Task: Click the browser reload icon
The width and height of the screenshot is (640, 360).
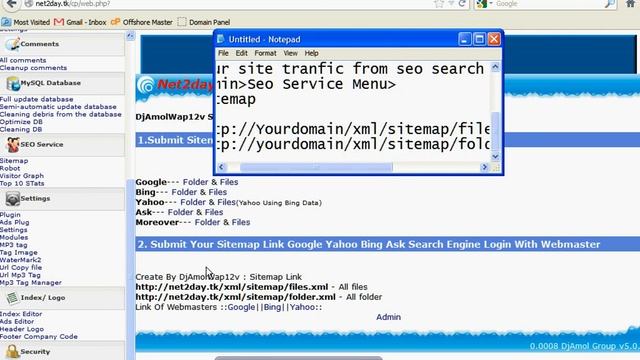Action: coord(462,4)
